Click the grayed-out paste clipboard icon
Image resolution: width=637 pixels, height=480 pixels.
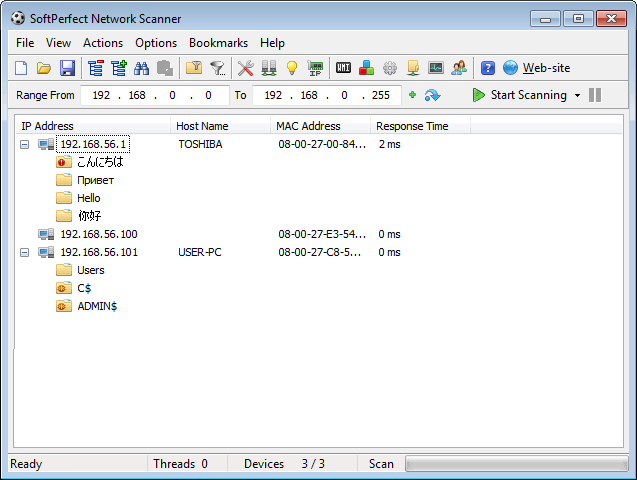pos(165,68)
